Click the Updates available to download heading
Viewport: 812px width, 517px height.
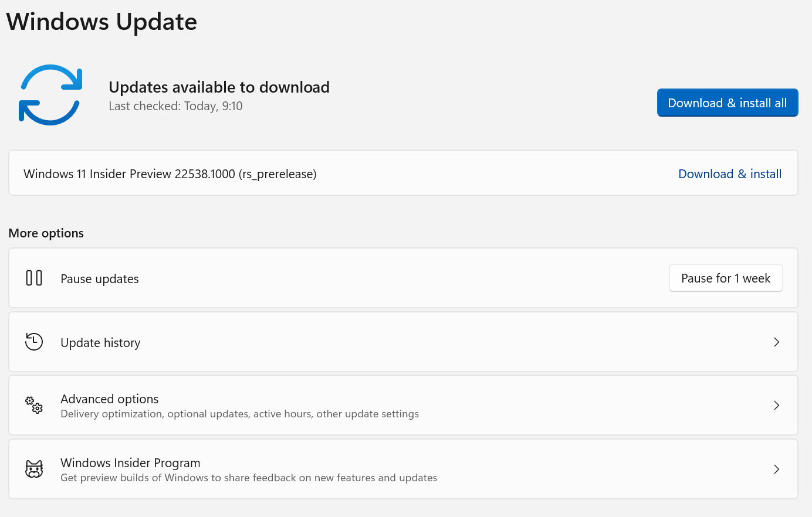point(219,87)
